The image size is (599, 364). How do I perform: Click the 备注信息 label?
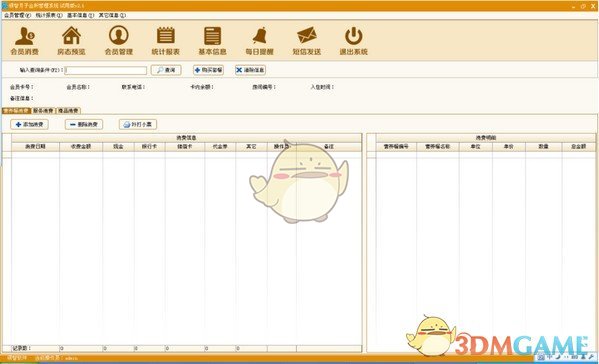(21, 98)
